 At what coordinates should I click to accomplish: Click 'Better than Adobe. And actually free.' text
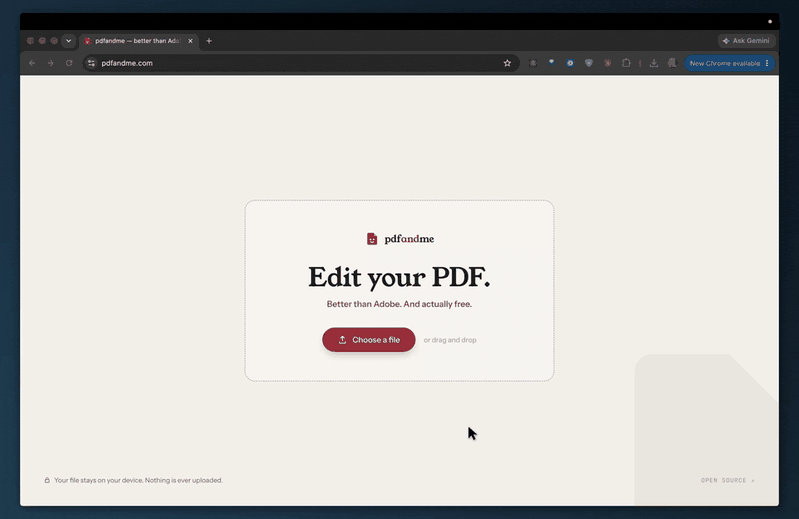coord(399,304)
